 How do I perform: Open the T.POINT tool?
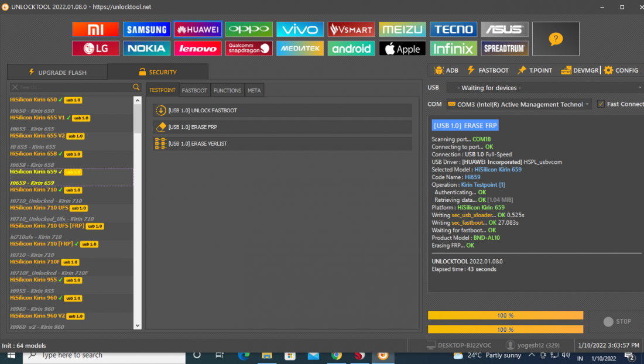(535, 71)
